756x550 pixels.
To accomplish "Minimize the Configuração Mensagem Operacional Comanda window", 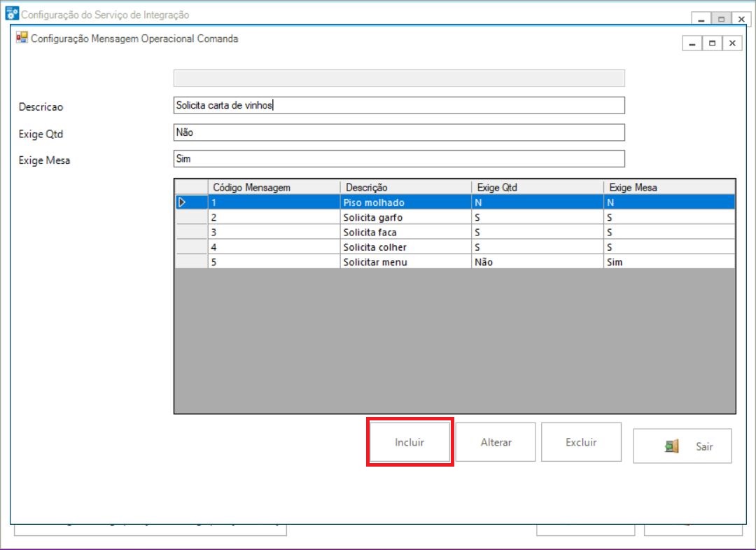I will [x=692, y=43].
